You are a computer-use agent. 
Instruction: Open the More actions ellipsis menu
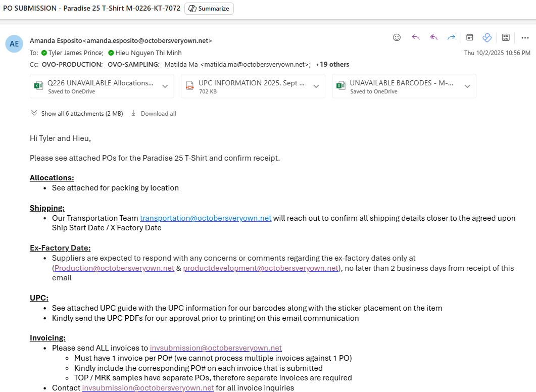pyautogui.click(x=525, y=37)
